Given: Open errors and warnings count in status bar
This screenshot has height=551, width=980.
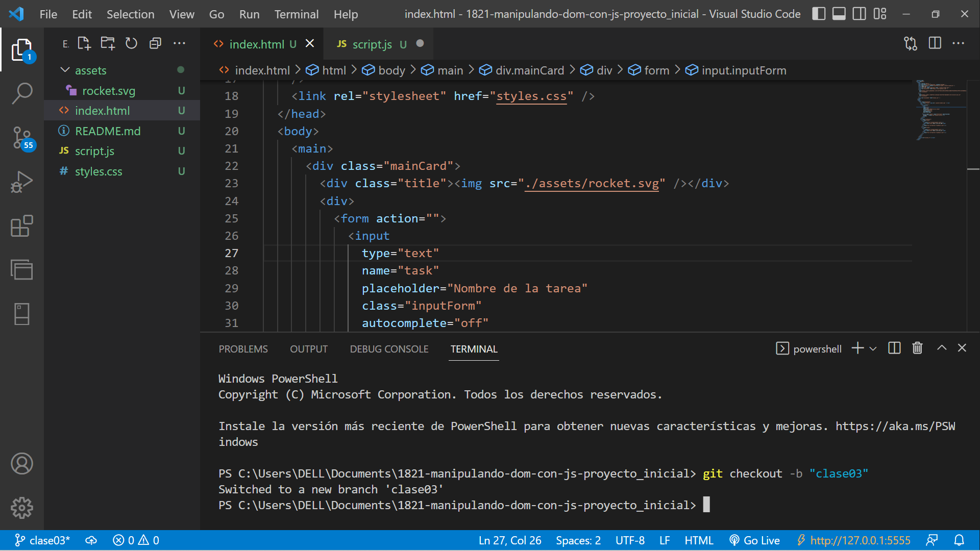Looking at the screenshot, I should coord(136,540).
